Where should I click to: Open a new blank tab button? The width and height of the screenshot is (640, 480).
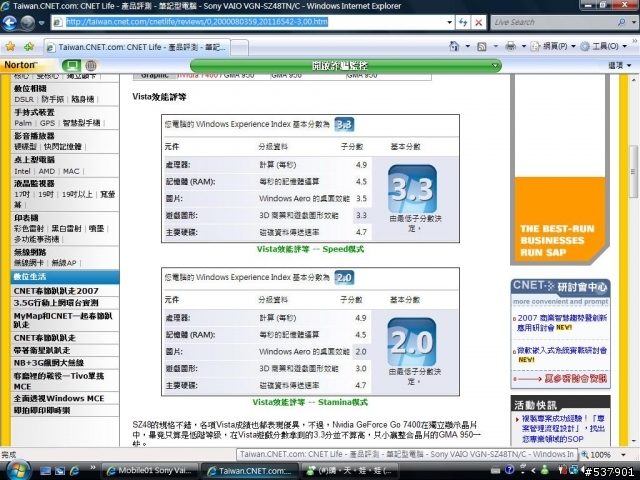240,47
